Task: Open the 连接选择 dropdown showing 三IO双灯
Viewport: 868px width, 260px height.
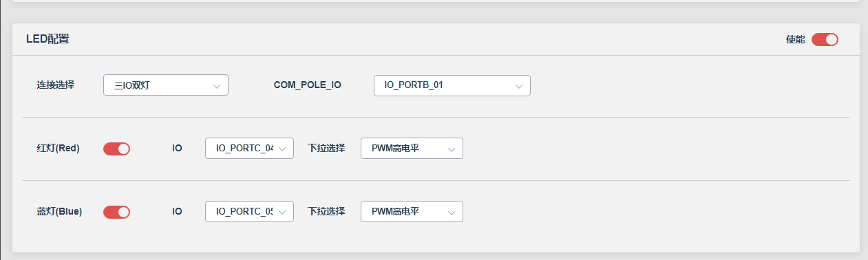Action: [165, 85]
